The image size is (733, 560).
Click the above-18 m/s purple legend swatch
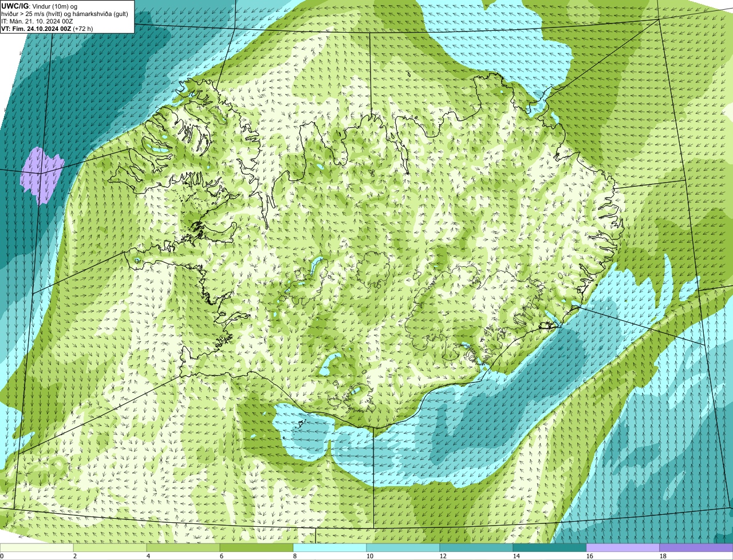tap(696, 547)
